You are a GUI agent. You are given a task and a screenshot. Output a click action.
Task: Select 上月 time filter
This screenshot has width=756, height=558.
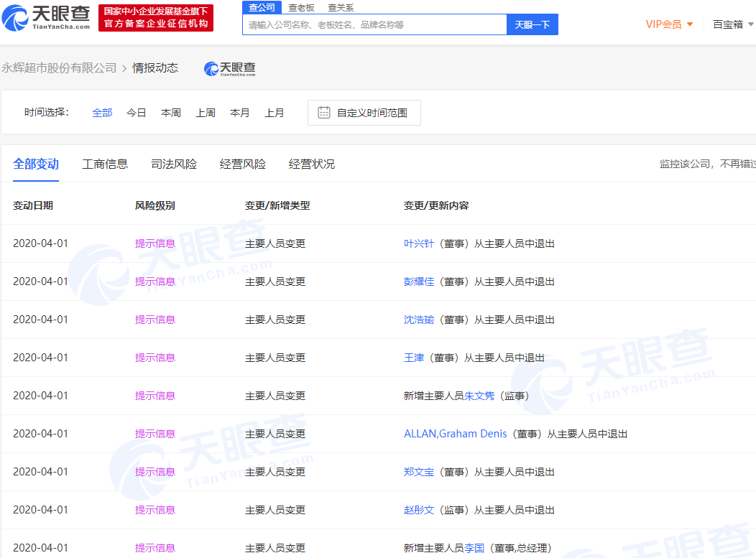[275, 113]
